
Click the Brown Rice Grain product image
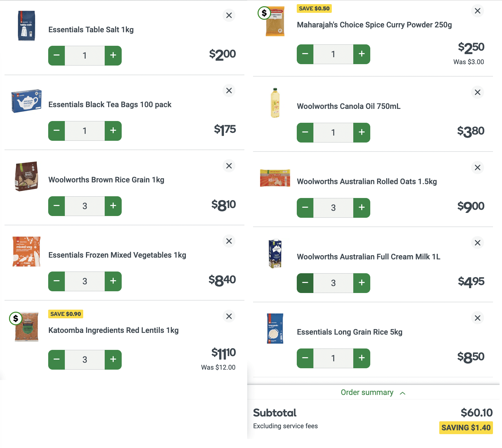point(26,176)
